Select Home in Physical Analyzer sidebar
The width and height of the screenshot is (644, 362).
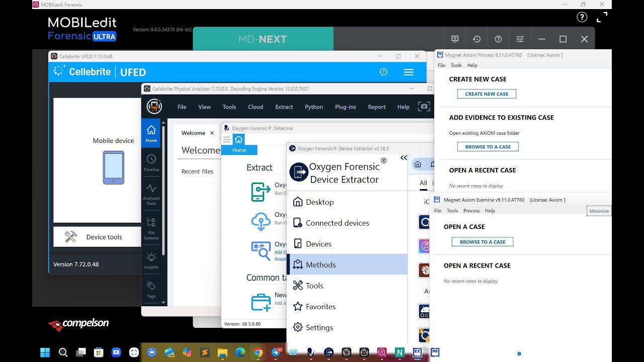point(151,133)
